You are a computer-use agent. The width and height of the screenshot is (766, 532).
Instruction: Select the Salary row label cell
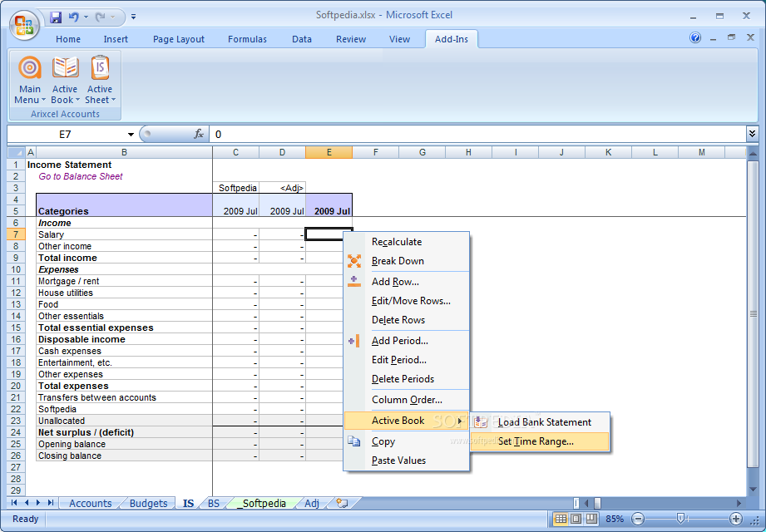click(x=124, y=234)
